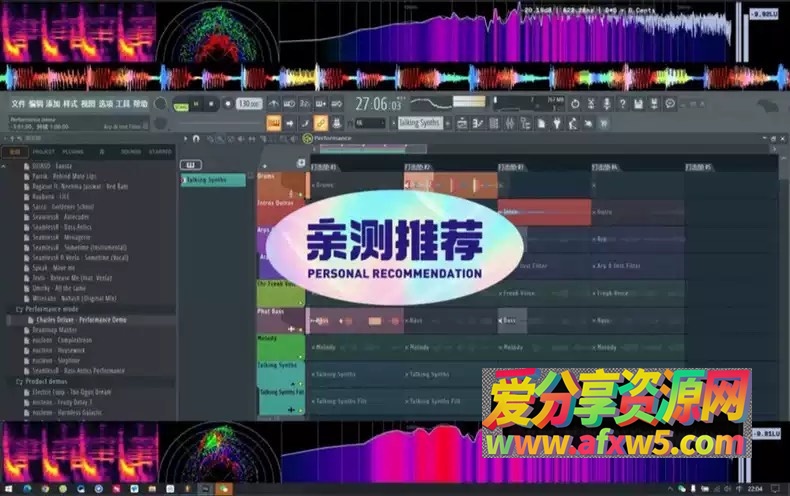Image resolution: width=790 pixels, height=496 pixels.
Task: Toggle the blend recording overdub icon
Action: 320,104
